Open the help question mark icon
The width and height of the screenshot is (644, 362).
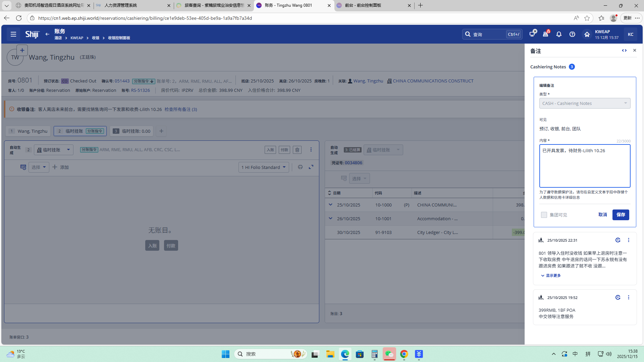pos(572,34)
